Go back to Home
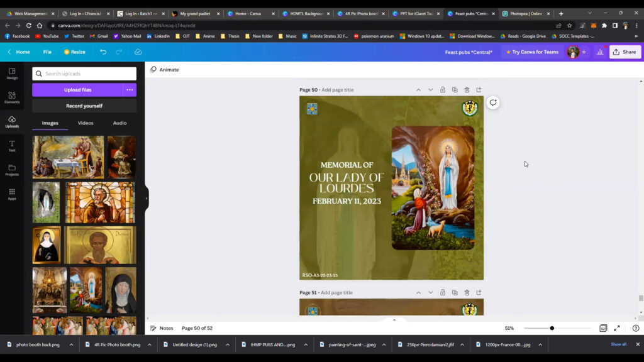Viewport: 644px width, 362px height. (19, 52)
